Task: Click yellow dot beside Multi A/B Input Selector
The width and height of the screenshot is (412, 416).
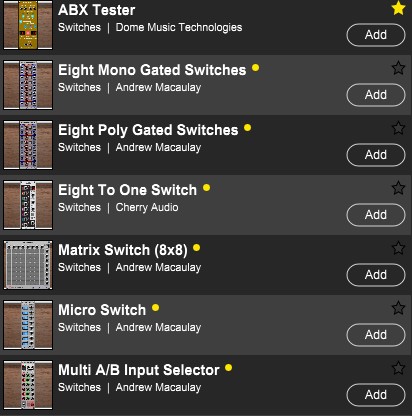Action: (229, 368)
